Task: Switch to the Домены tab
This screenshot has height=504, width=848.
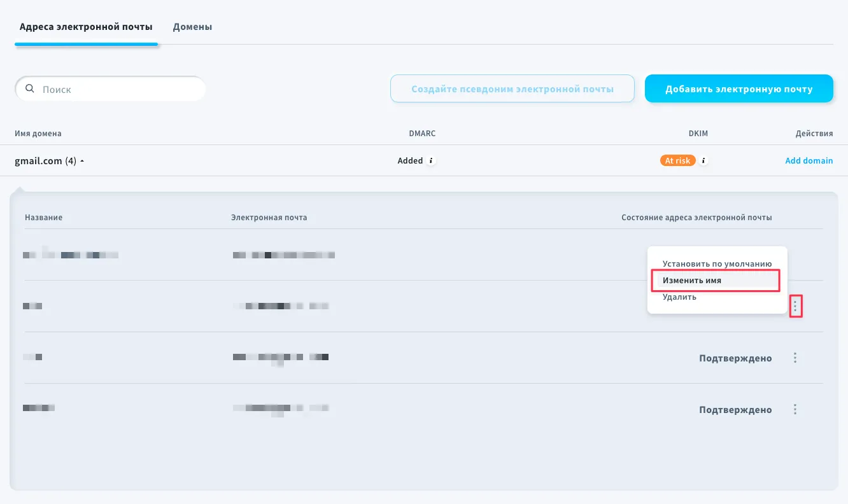Action: 192,27
